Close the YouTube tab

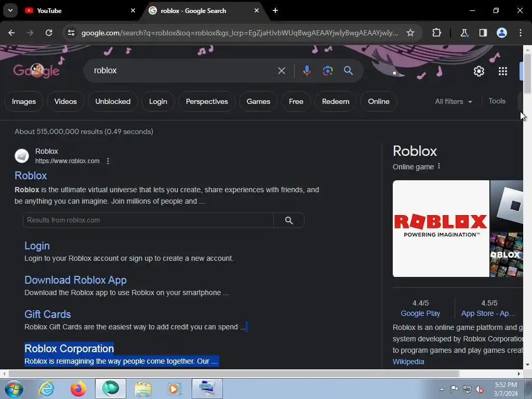pyautogui.click(x=133, y=10)
